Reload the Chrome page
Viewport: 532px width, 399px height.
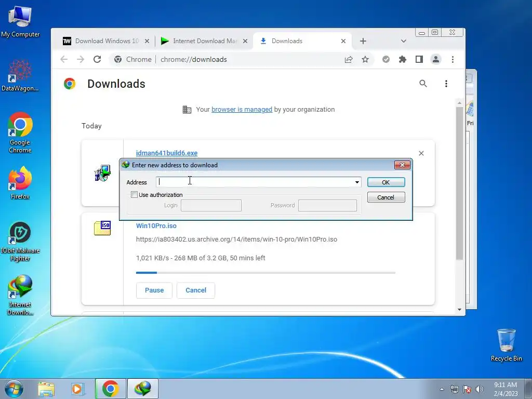click(x=97, y=59)
